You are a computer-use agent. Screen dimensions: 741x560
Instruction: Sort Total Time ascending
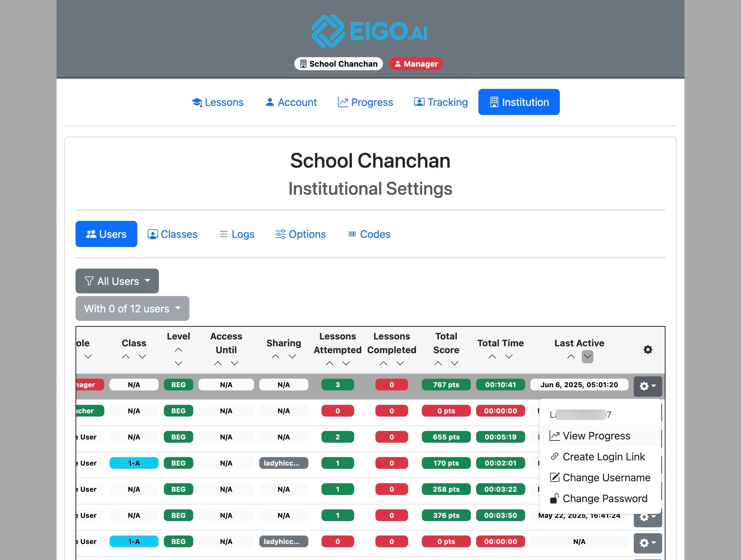tap(492, 356)
